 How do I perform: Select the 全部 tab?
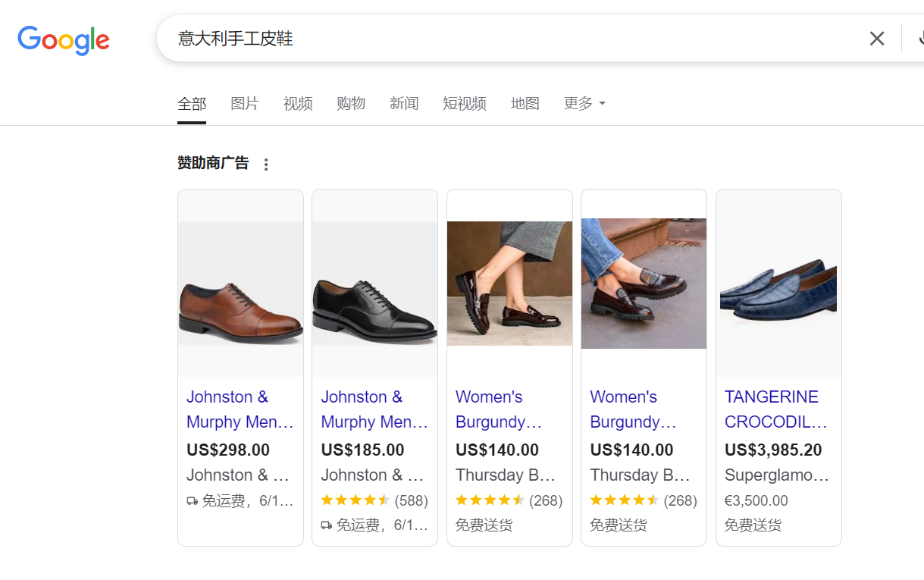click(x=192, y=104)
